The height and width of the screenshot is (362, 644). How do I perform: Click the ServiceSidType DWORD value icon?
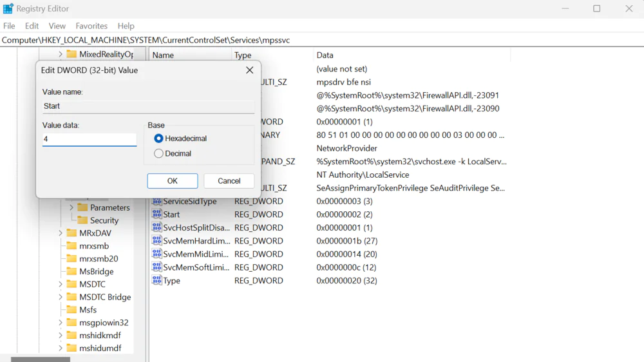pyautogui.click(x=156, y=201)
